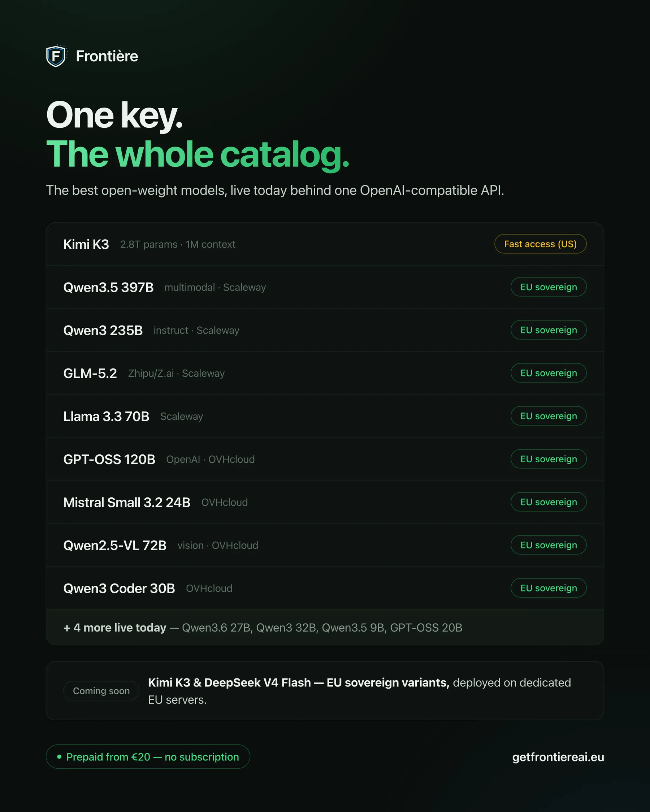Open the Llama 3.3 70B row
650x812 pixels.
[x=325, y=416]
